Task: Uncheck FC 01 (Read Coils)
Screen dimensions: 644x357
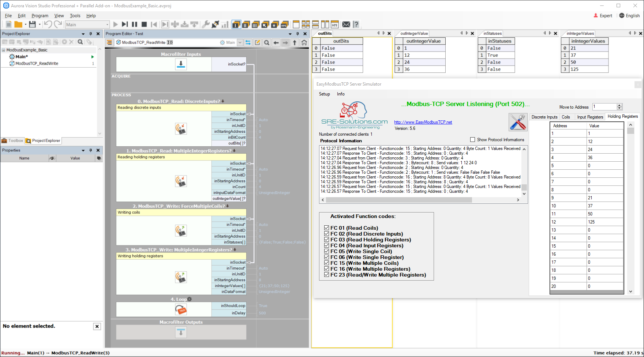Action: click(326, 228)
